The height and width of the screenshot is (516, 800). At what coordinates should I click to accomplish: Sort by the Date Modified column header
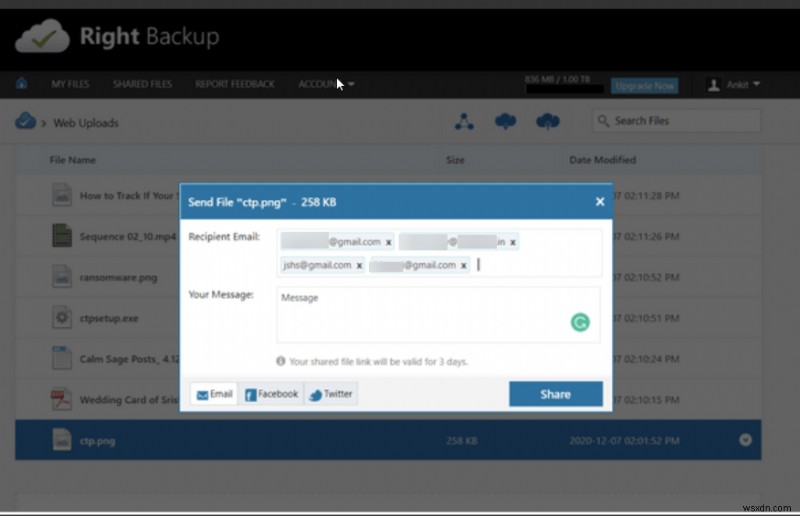click(x=603, y=160)
